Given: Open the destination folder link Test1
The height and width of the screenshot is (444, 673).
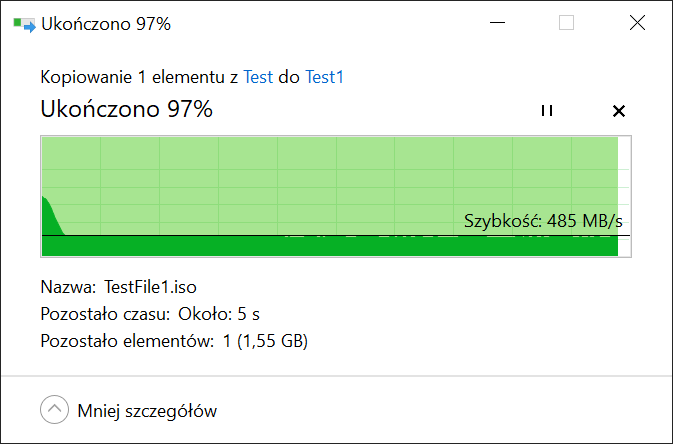Looking at the screenshot, I should click(324, 77).
